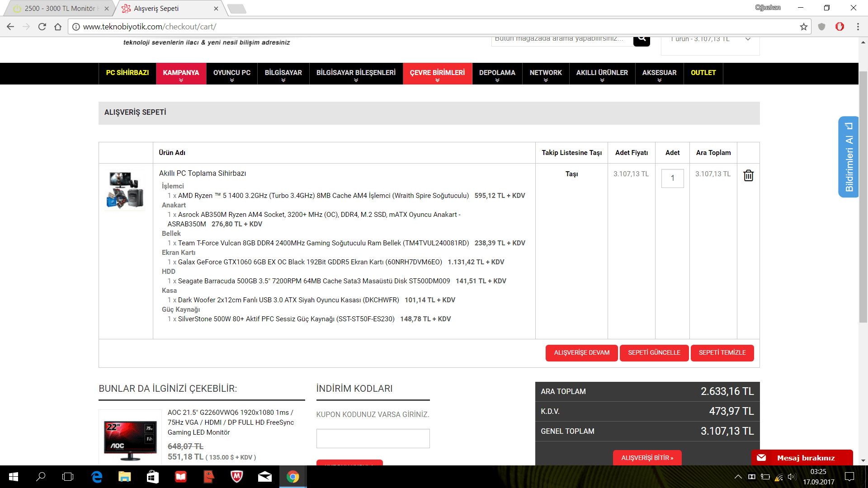This screenshot has height=488, width=868.
Task: Open Chrome from the Windows taskbar
Action: pyautogui.click(x=292, y=477)
